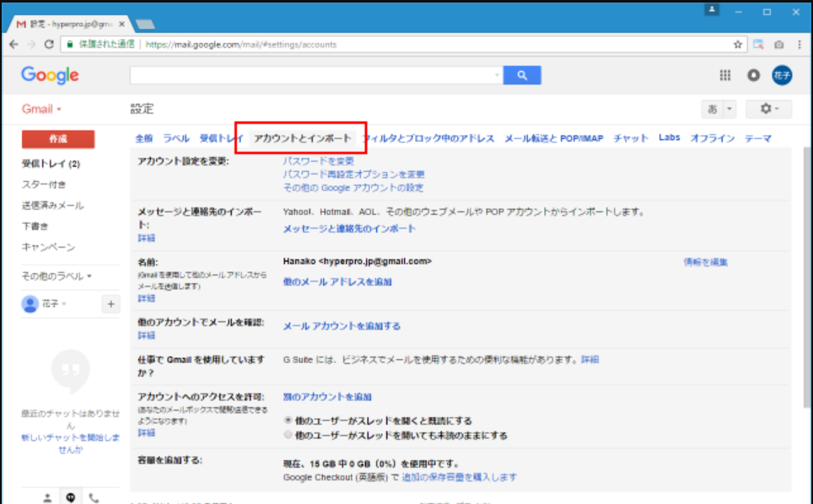Open メール転送と POP/IMAP tab

tap(554, 138)
